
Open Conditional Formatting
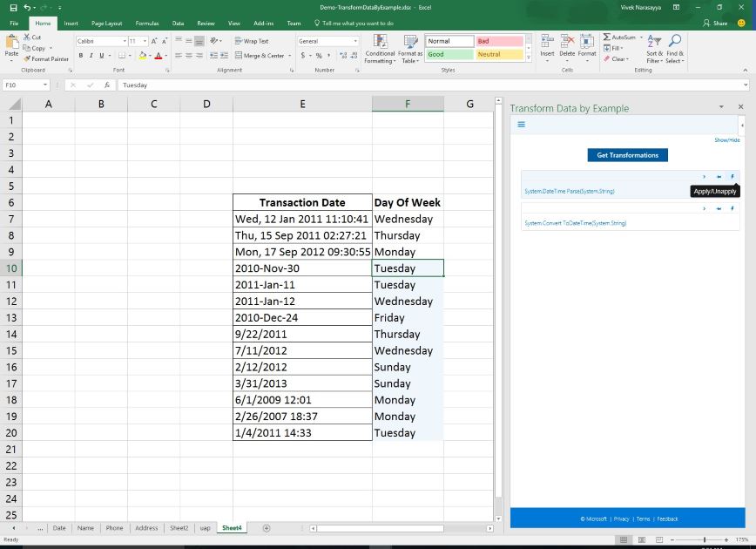[380, 50]
